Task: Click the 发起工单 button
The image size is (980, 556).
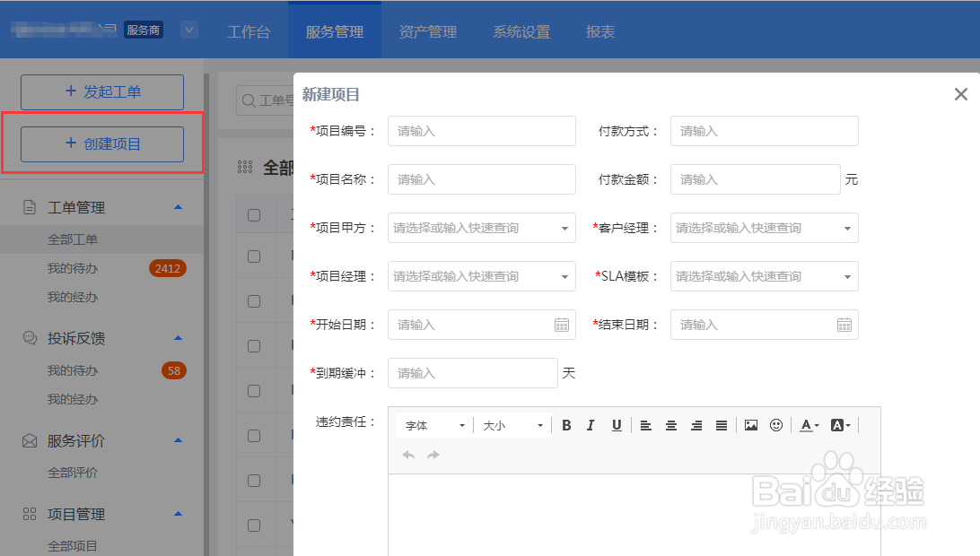Action: pyautogui.click(x=101, y=92)
